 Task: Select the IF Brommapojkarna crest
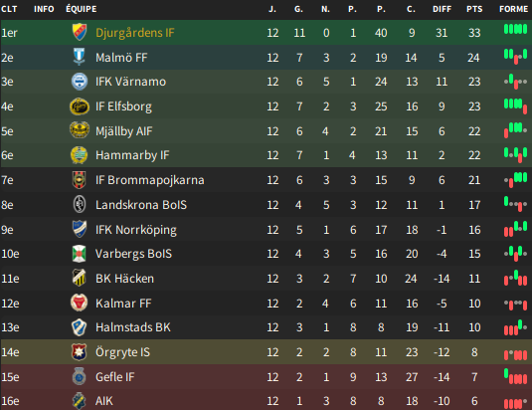pyautogui.click(x=79, y=180)
